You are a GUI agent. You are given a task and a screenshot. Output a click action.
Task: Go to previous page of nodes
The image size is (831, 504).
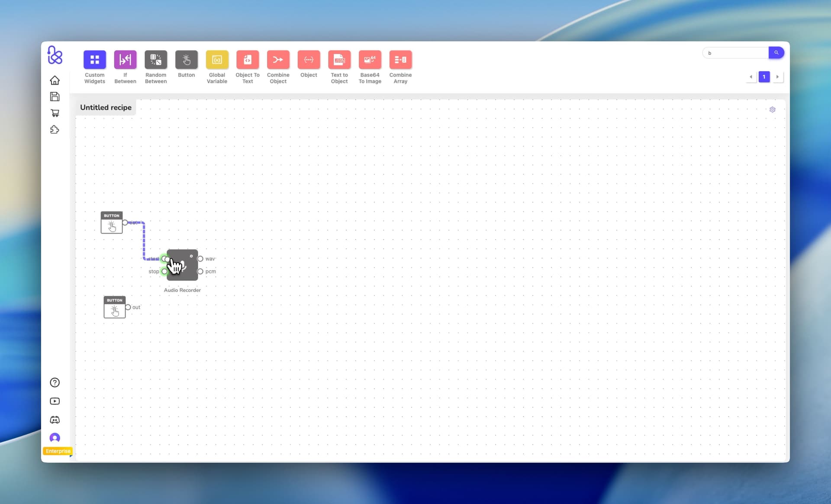tap(751, 77)
